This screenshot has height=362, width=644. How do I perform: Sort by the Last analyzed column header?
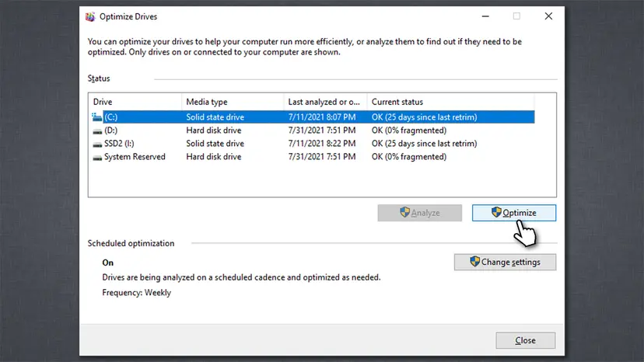click(x=325, y=102)
